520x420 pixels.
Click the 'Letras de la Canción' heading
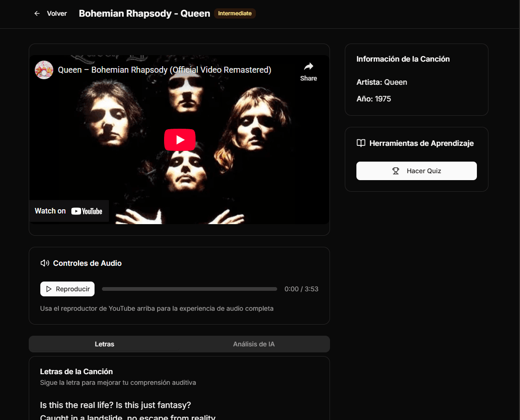tap(76, 372)
